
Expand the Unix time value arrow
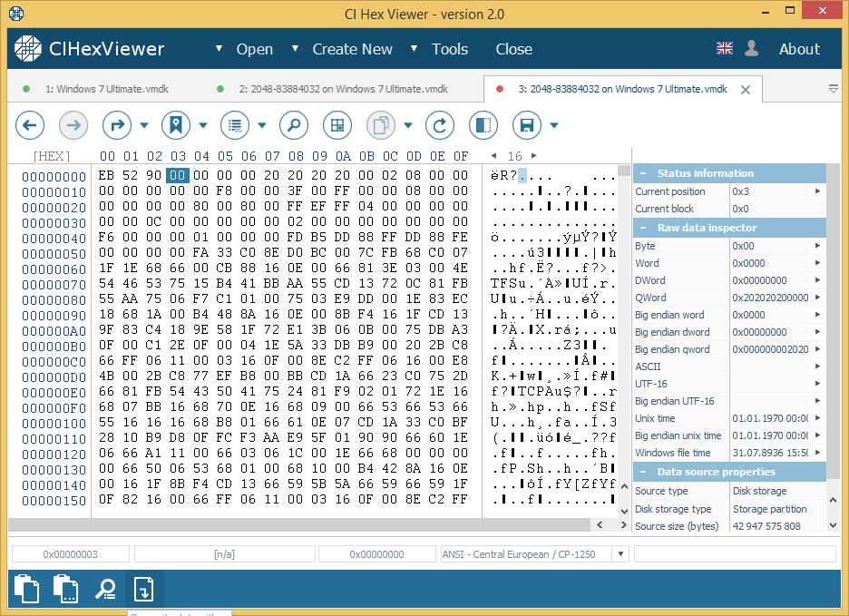[817, 417]
